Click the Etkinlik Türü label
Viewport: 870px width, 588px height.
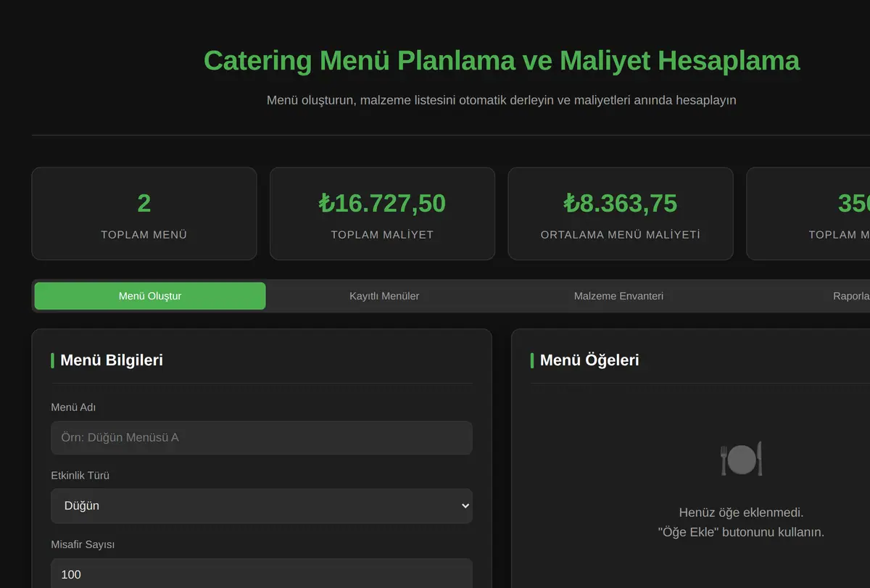click(x=80, y=476)
